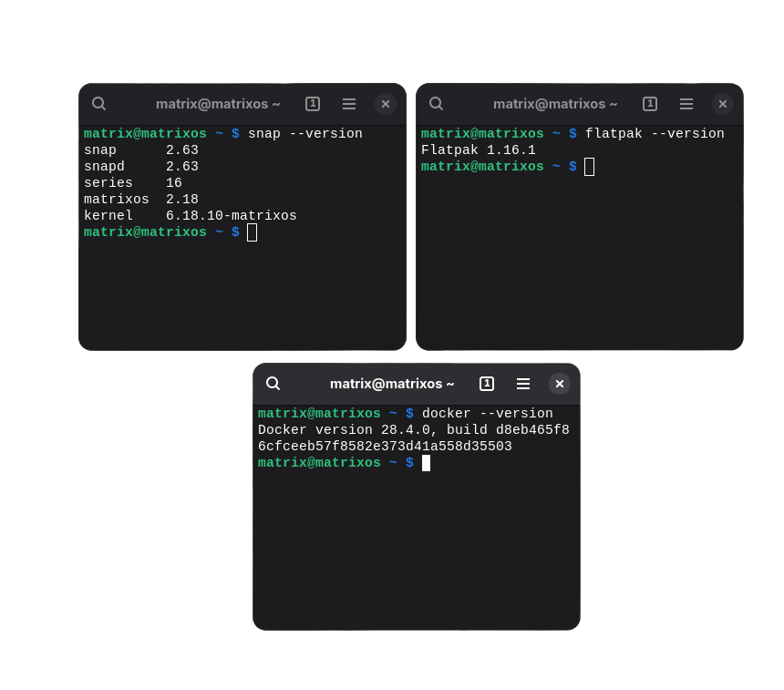
Task: Click the empty prompt cursor in snap terminal
Action: [252, 232]
